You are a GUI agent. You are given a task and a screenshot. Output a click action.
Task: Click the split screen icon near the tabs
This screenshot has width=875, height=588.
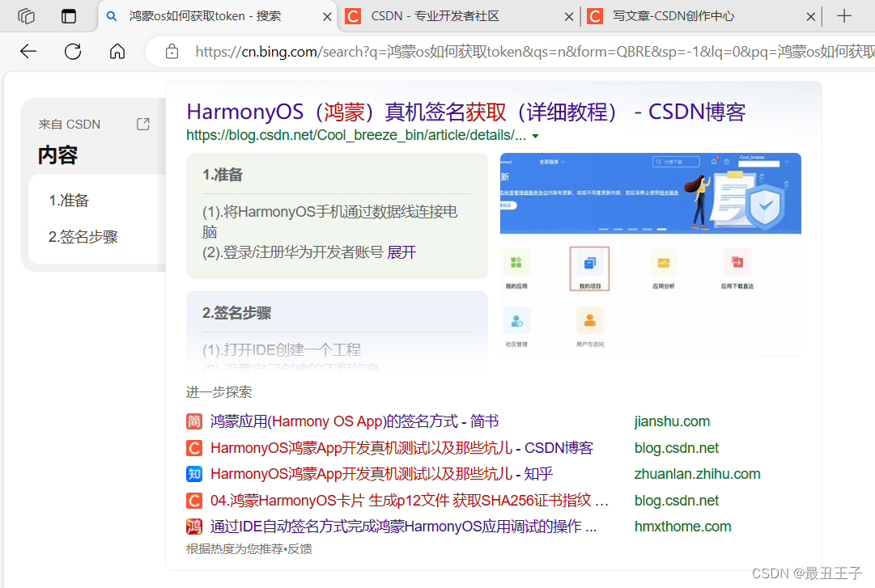[x=68, y=15]
